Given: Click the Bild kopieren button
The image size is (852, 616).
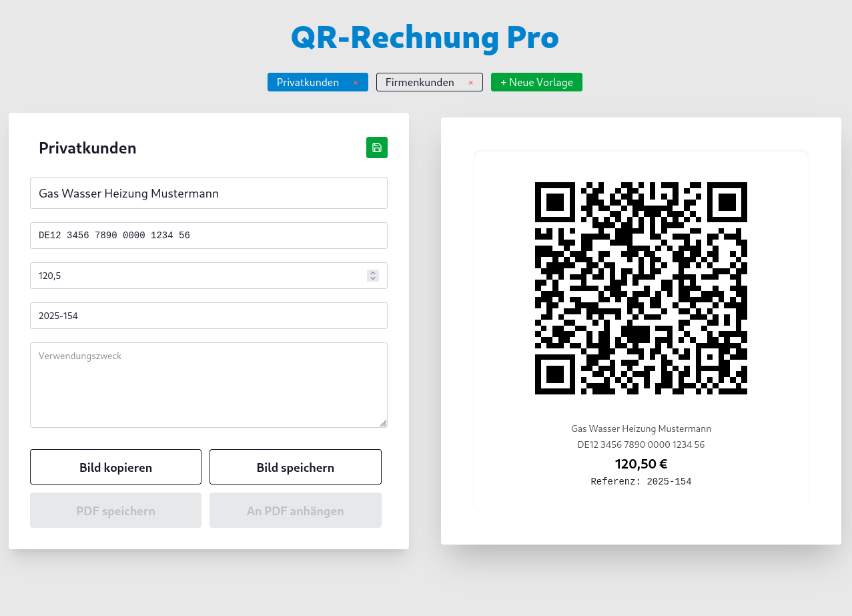Looking at the screenshot, I should click(x=115, y=467).
